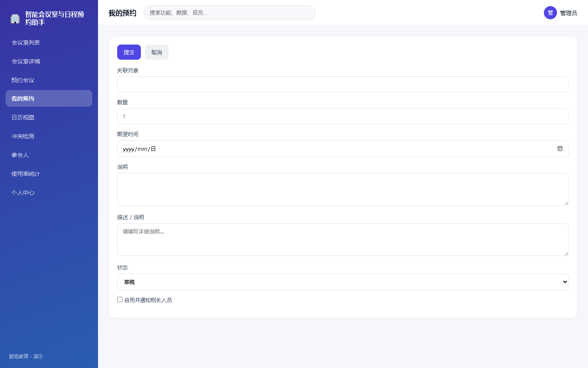Image resolution: width=588 pixels, height=368 pixels.
Task: Focus the search box 搜索功能、数据、成员
Action: pos(229,13)
